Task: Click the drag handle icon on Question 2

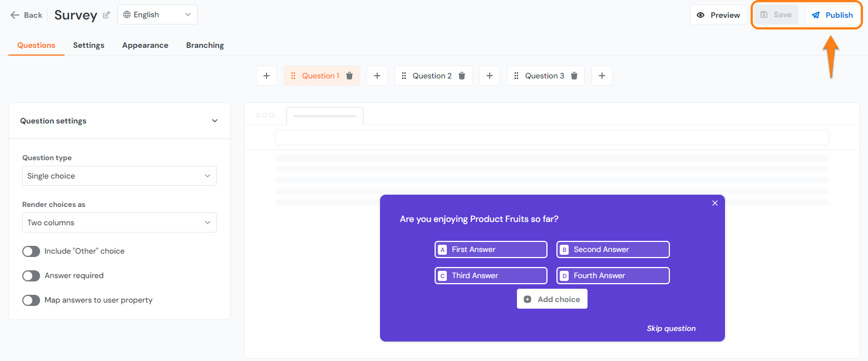Action: [404, 75]
